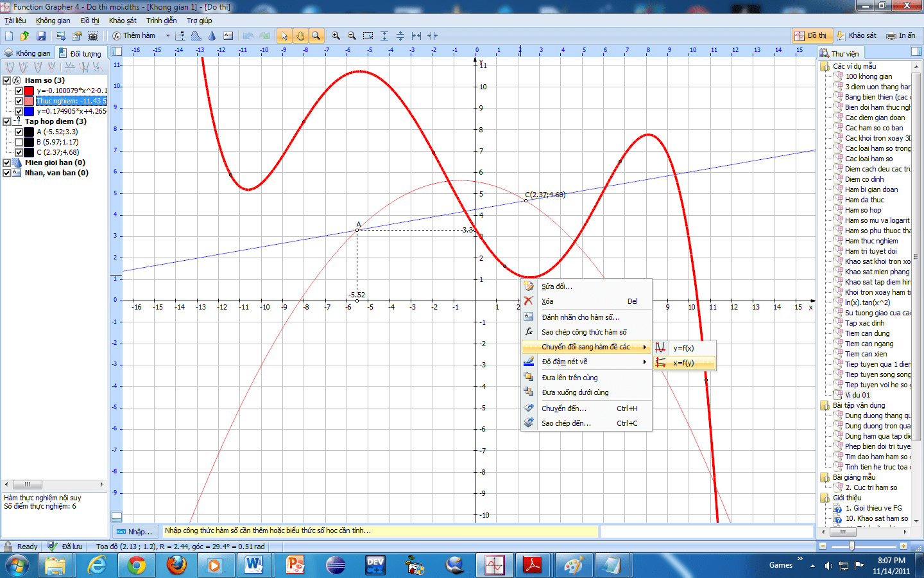This screenshot has width=924, height=578.
Task: Collapse the Giới thiệu library folder
Action: tap(825, 498)
